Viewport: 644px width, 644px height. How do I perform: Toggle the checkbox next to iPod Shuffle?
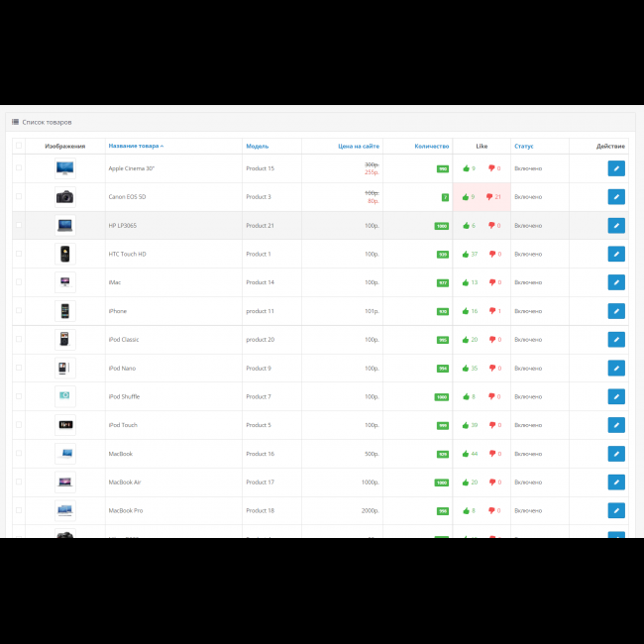(x=18, y=396)
